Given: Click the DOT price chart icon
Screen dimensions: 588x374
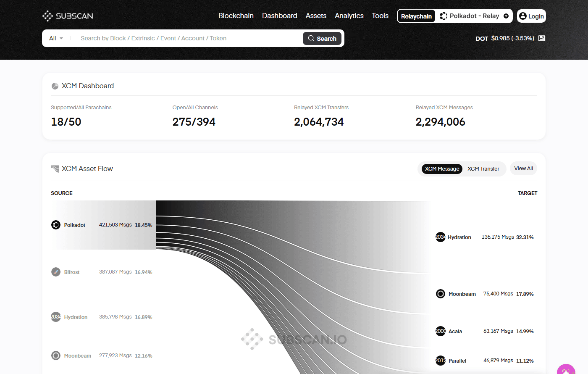Looking at the screenshot, I should [542, 38].
